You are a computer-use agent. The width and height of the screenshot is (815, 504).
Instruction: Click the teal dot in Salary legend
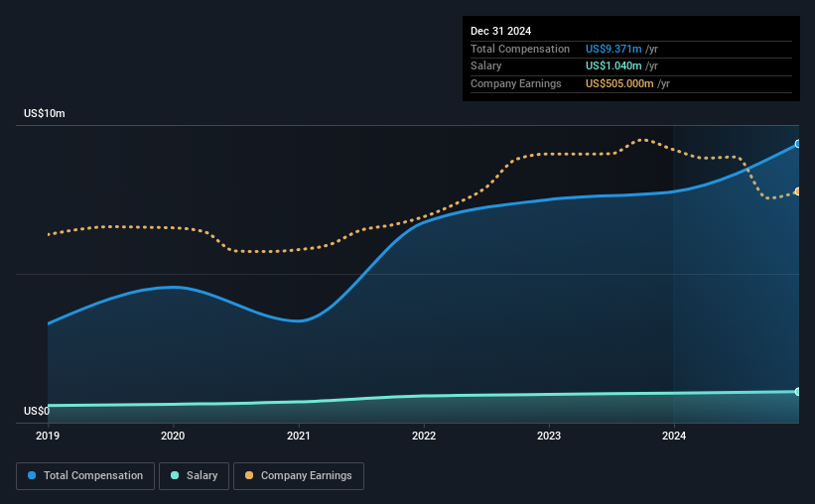175,475
